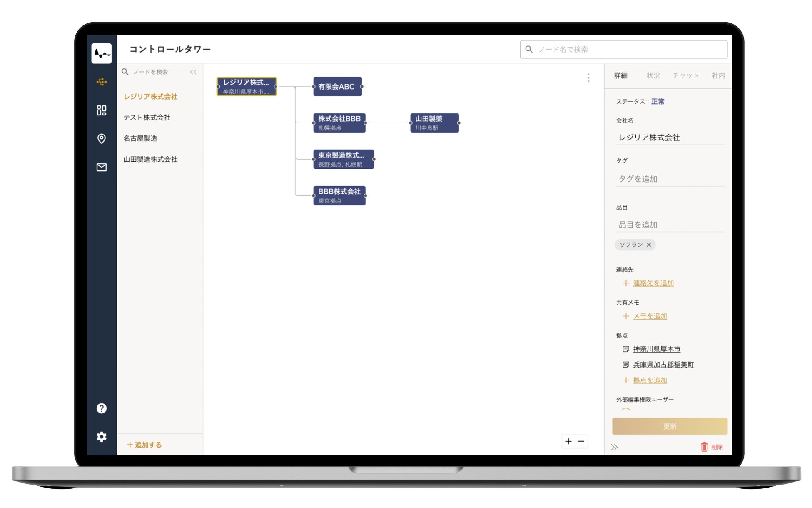Screen dimensions: 812x508
Task: Open the settings gear icon
Action: pyautogui.click(x=101, y=437)
